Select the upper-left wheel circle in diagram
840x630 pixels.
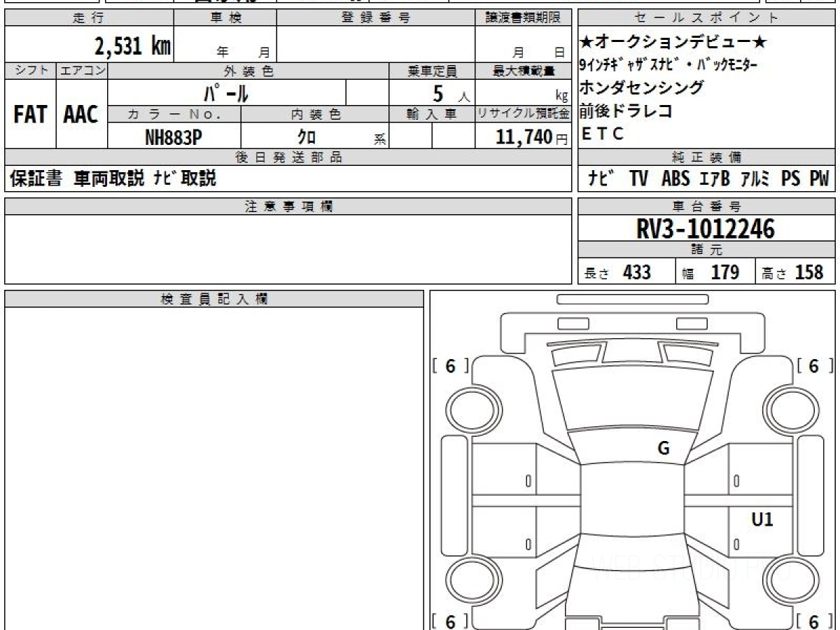pyautogui.click(x=472, y=409)
